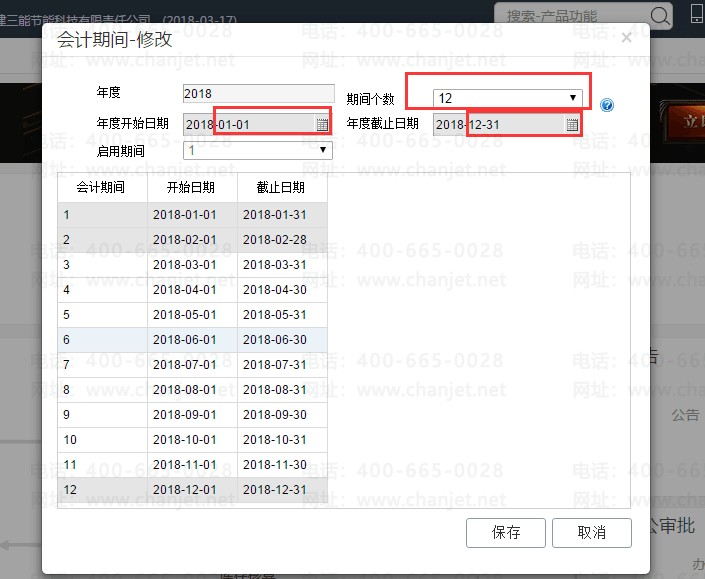
Task: Open calendar picker for 年度截止日期
Action: pyautogui.click(x=572, y=125)
